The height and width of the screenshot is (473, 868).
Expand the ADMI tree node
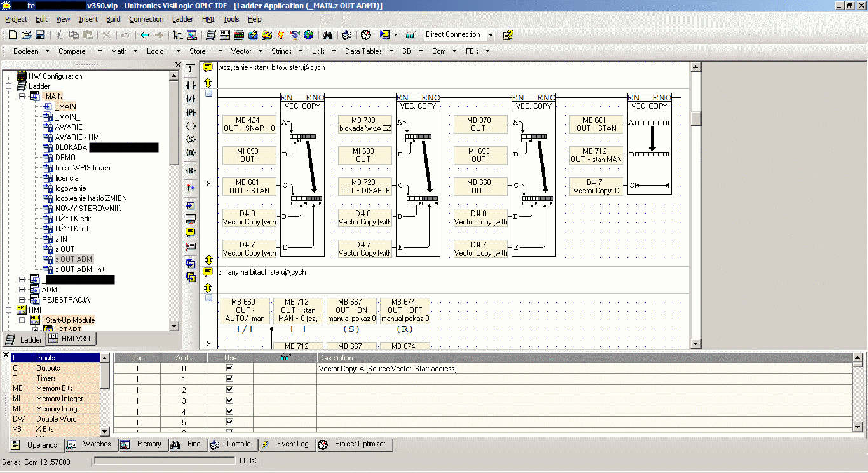click(22, 290)
